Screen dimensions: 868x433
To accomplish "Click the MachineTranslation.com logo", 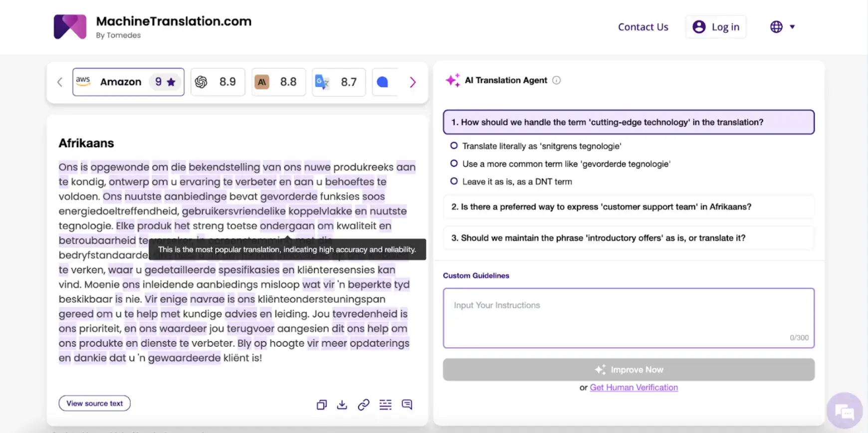I will pos(70,27).
